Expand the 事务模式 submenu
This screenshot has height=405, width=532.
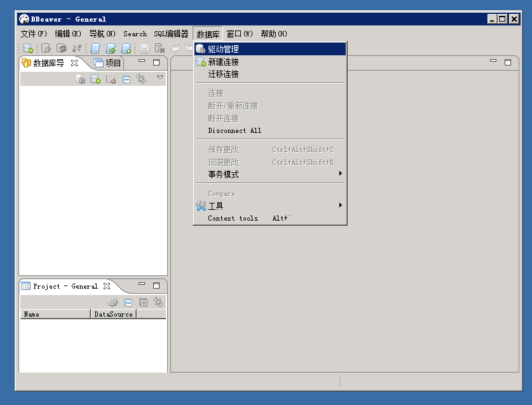[270, 174]
